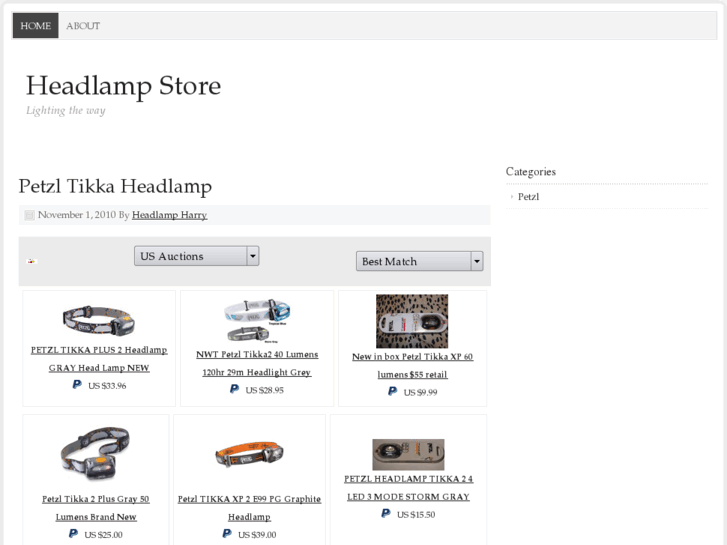This screenshot has width=727, height=545.
Task: Click thumbnail of Petzl Tikka 2 Plus Gray 50
Action: (x=96, y=454)
